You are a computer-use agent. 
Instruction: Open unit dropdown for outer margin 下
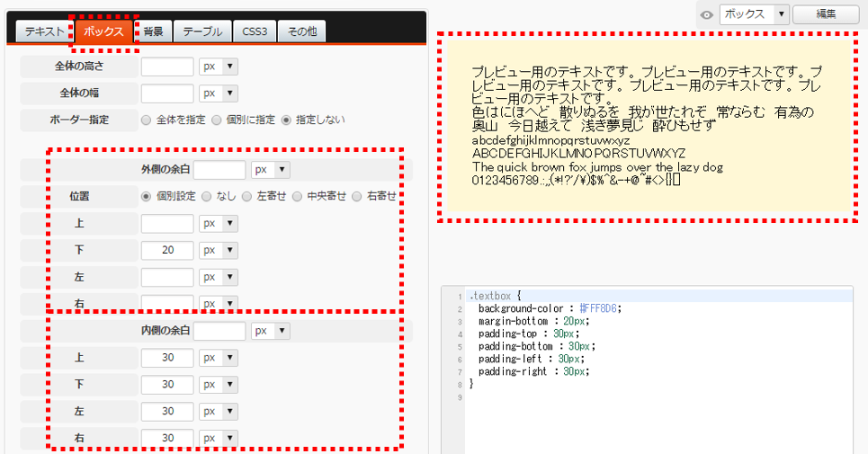click(x=219, y=251)
